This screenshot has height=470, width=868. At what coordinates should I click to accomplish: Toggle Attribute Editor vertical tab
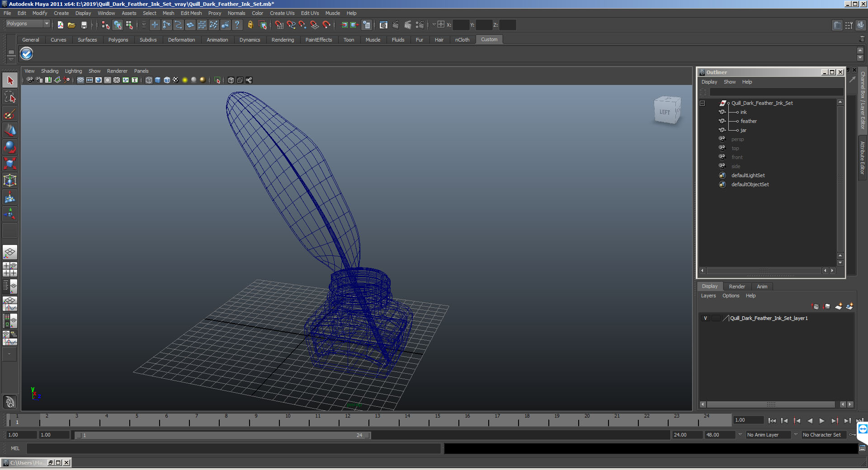863,158
